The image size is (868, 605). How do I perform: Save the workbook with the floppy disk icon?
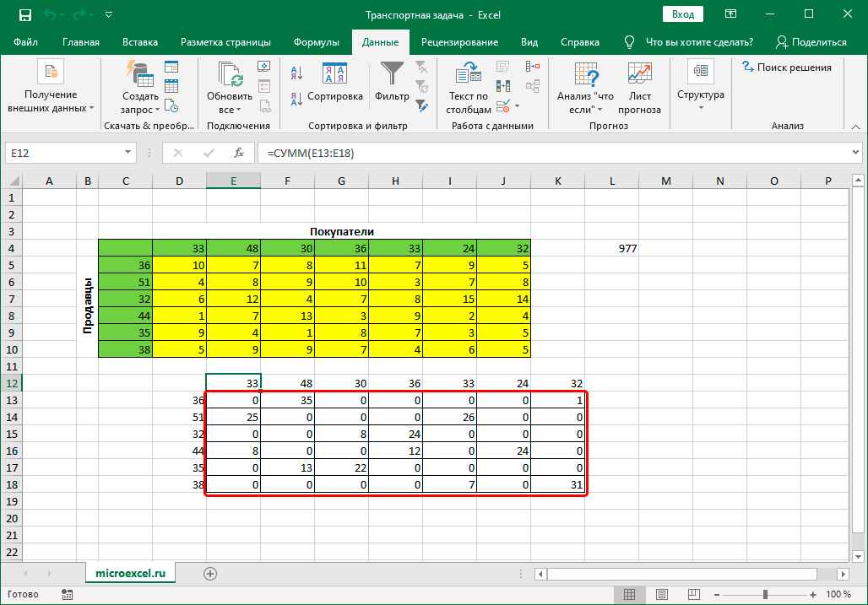click(x=25, y=15)
